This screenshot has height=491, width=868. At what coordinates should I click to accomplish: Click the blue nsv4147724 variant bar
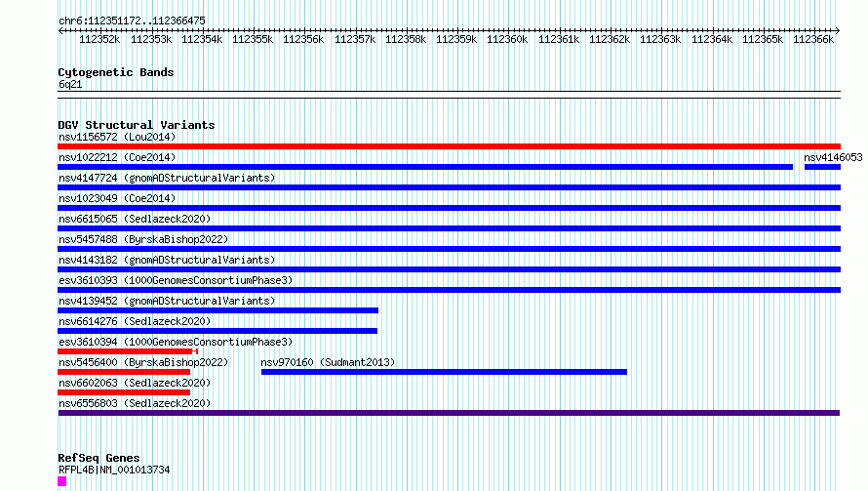tap(449, 187)
